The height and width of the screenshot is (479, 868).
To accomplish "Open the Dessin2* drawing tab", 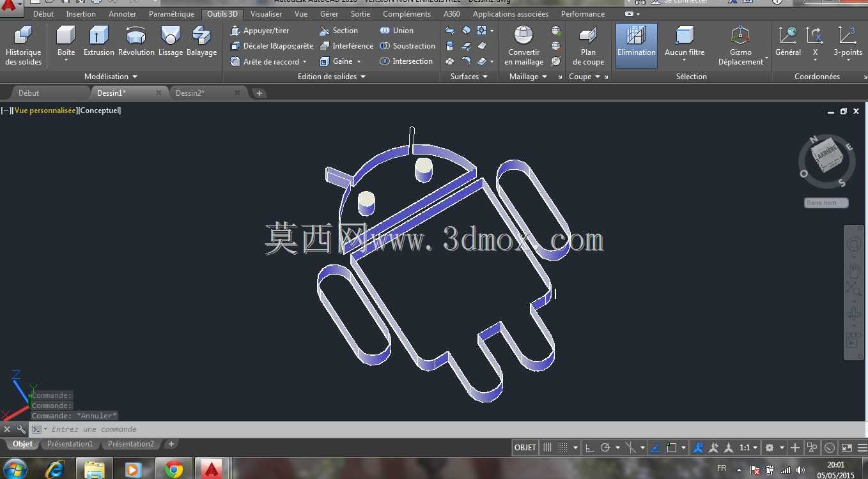I will [x=190, y=93].
